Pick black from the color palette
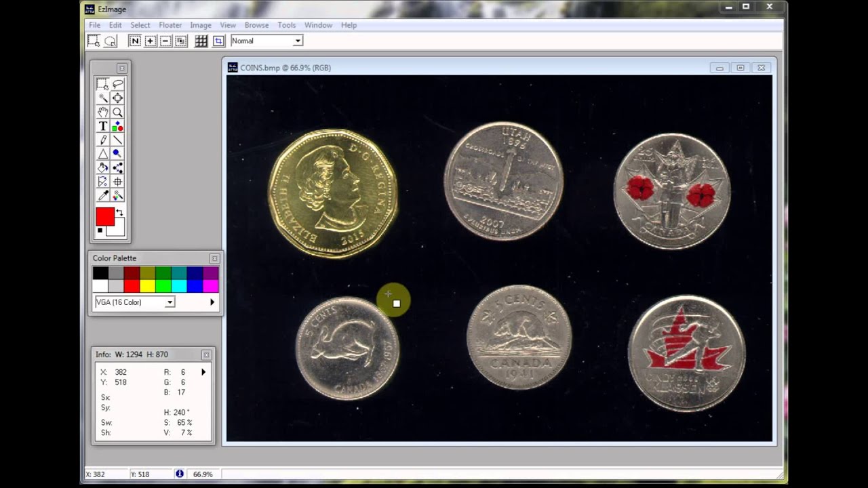The width and height of the screenshot is (868, 488). 100,273
